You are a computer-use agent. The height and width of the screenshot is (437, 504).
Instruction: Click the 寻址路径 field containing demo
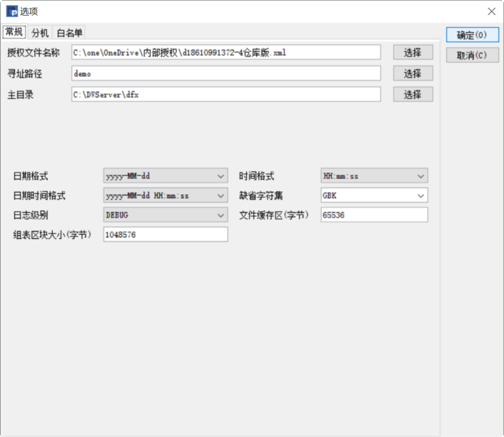(226, 73)
